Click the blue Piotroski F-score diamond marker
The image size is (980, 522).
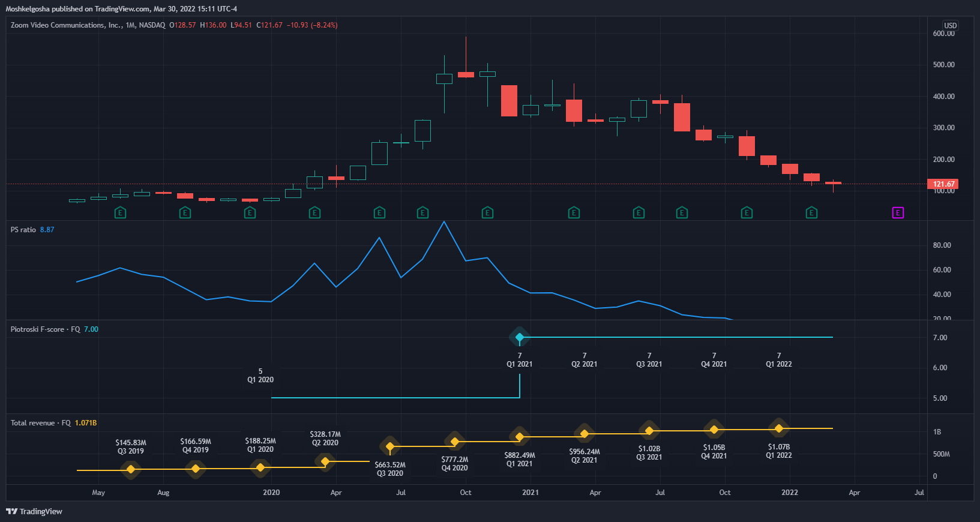[x=520, y=337]
